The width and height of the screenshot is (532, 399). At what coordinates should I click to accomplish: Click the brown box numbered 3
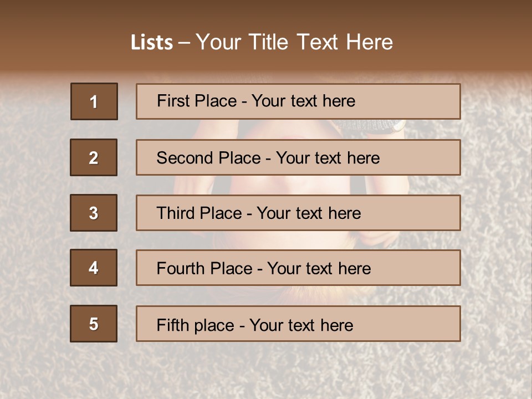pos(94,213)
